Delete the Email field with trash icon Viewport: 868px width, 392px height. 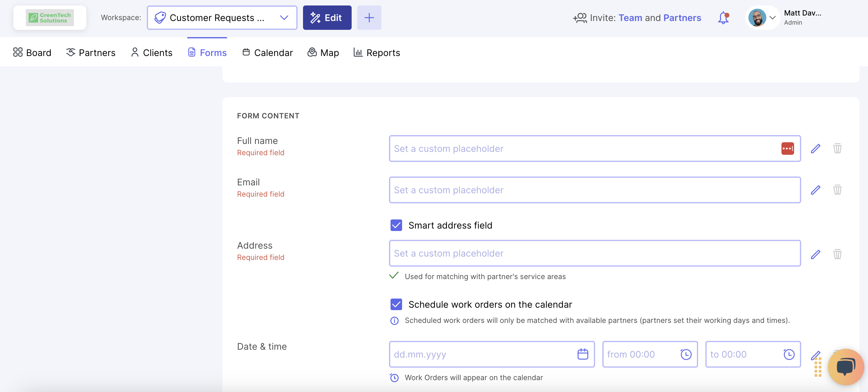pos(837,190)
